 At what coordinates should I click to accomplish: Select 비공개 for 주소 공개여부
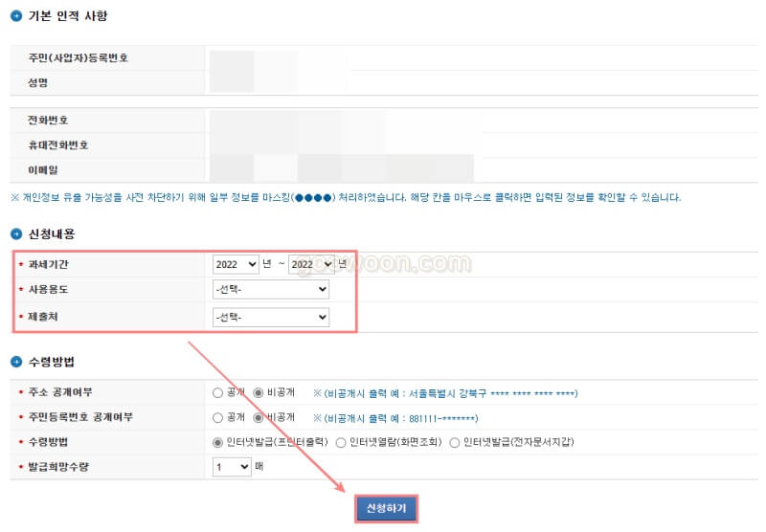coord(259,393)
